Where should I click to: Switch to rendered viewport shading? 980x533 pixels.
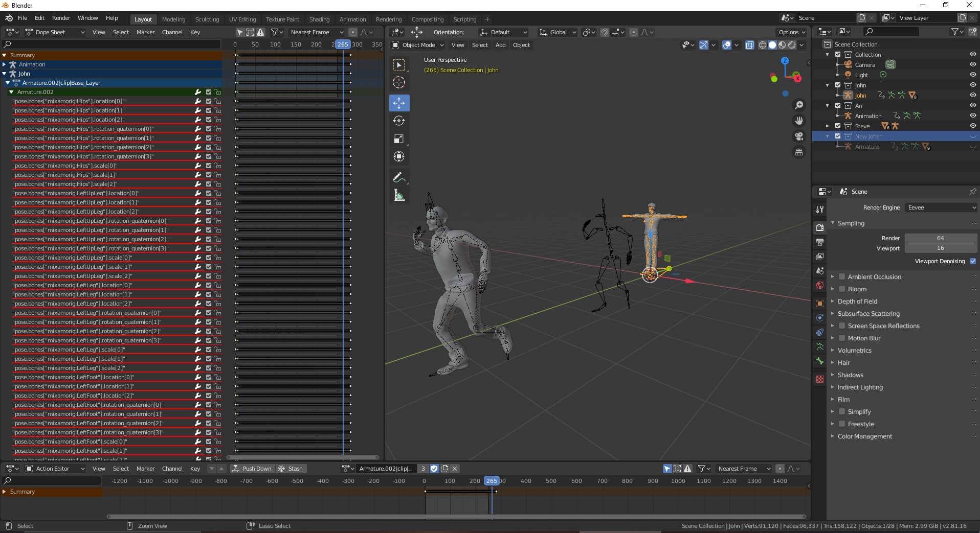pos(792,45)
